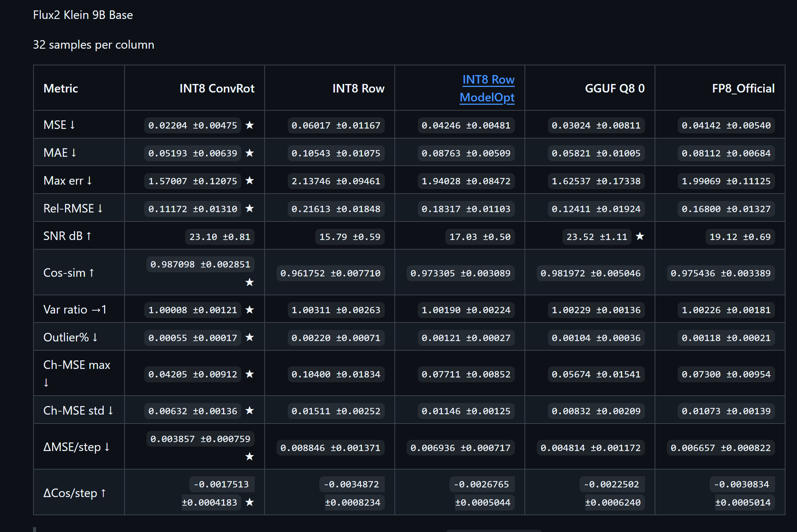Select MSE value "0.04142 ±0.00540"
The height and width of the screenshot is (532, 797).
point(726,126)
